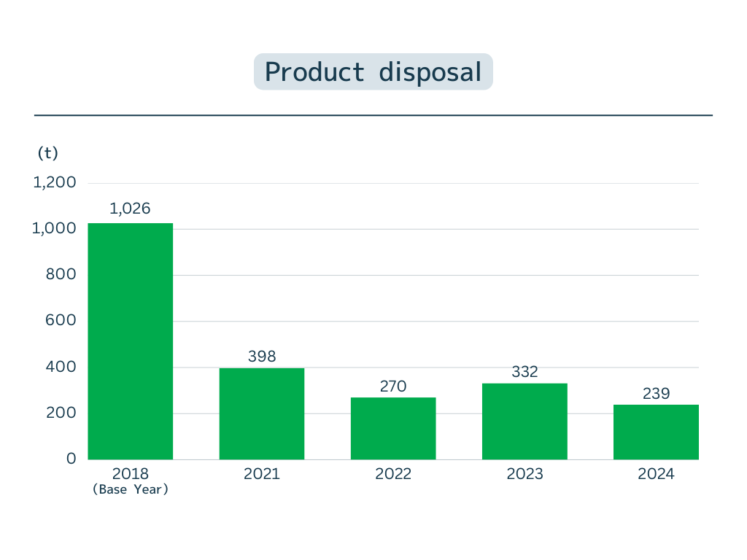Click the 239 data label

[x=656, y=394]
